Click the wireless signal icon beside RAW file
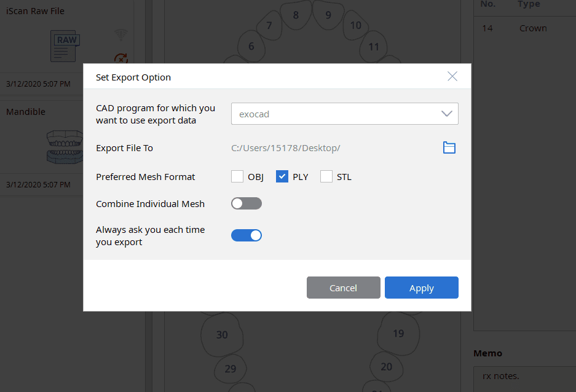Image resolution: width=576 pixels, height=392 pixels. pyautogui.click(x=121, y=34)
